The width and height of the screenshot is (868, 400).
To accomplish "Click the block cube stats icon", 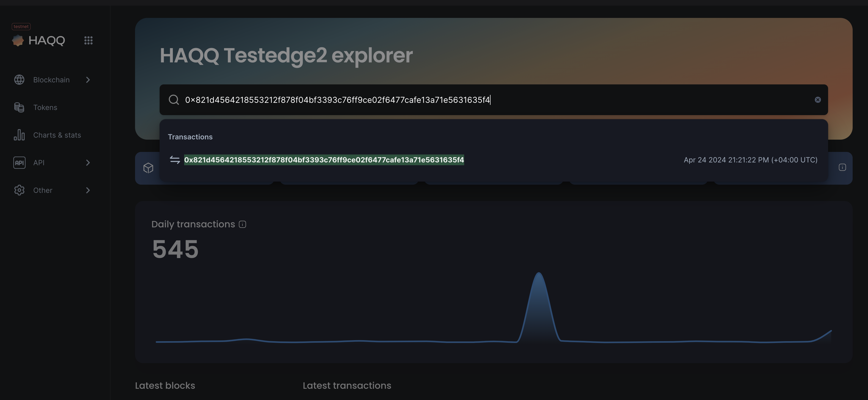I will coord(148,168).
